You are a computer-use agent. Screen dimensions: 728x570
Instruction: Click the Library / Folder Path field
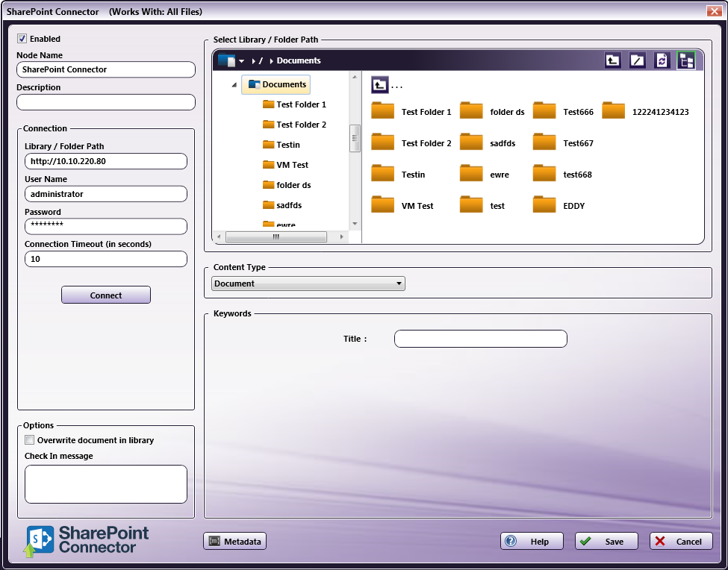tap(106, 161)
